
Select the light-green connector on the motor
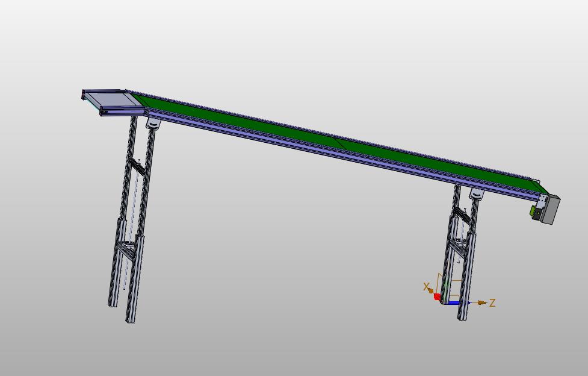(x=533, y=211)
